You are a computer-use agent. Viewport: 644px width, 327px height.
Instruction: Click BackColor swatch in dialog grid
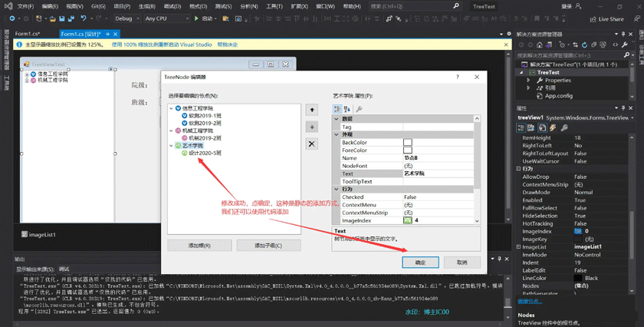pyautogui.click(x=407, y=142)
